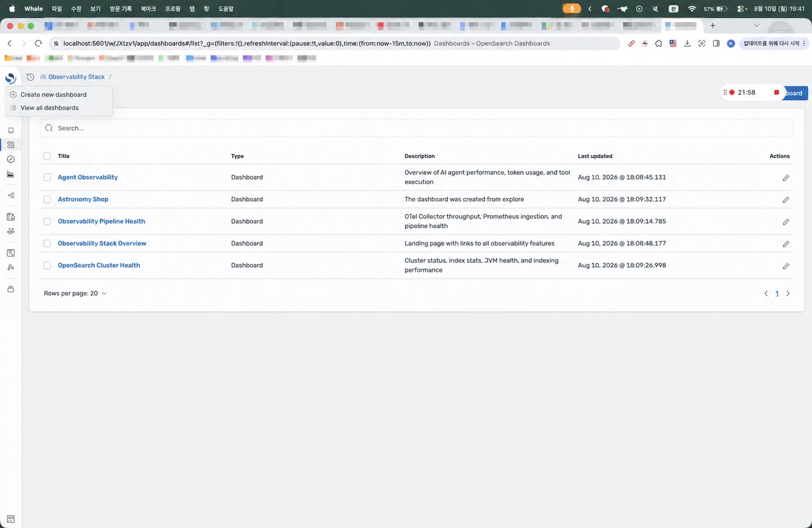Tick the Observability Stack Overview checkbox
The height and width of the screenshot is (528, 812).
coord(47,243)
